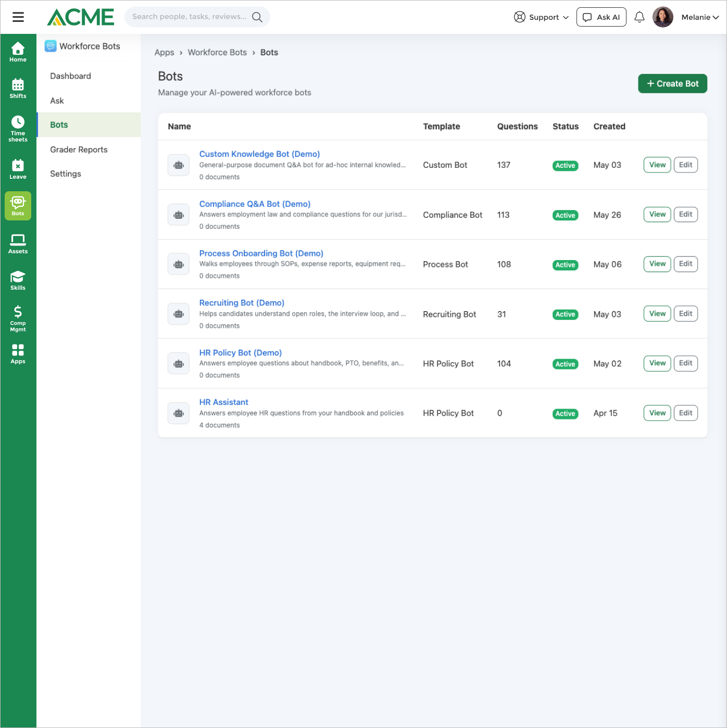
Task: View the HR Policy Bot (Demo)
Action: coord(657,363)
